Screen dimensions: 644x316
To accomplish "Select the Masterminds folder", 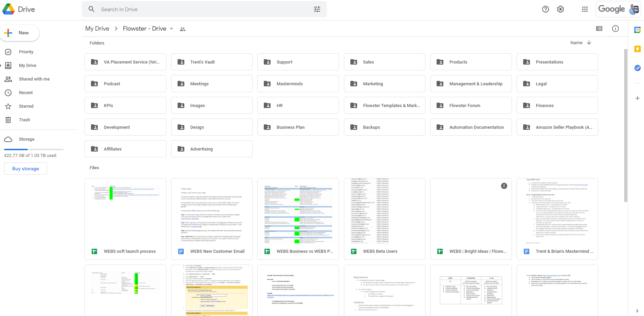I will pyautogui.click(x=298, y=84).
